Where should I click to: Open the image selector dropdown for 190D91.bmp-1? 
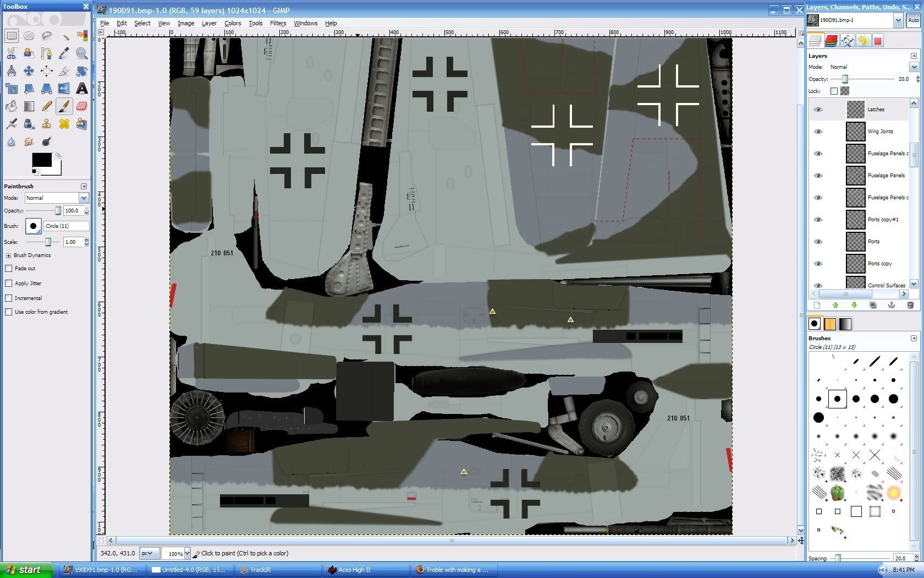(898, 20)
